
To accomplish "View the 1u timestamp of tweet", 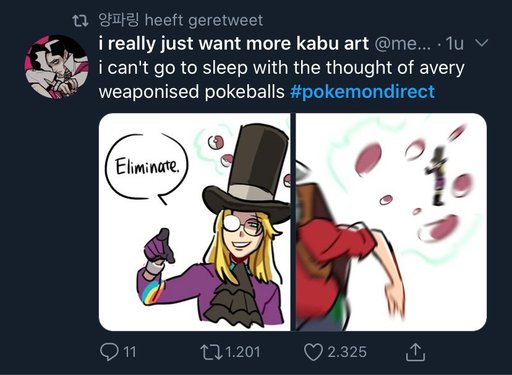I will [455, 44].
